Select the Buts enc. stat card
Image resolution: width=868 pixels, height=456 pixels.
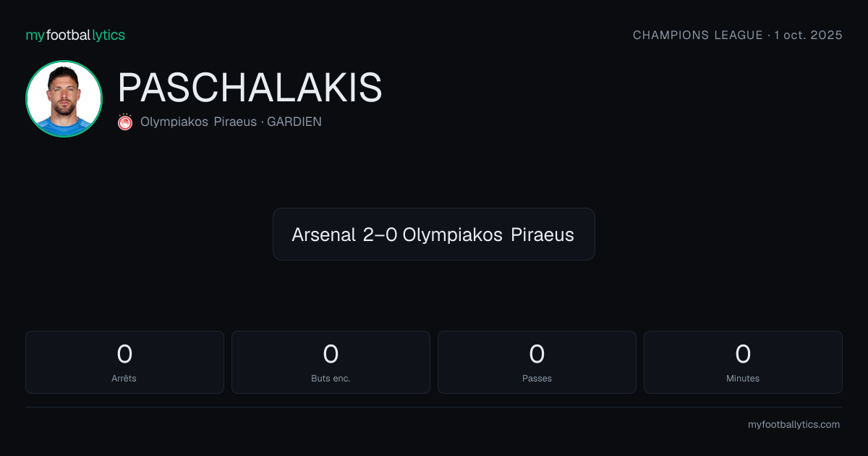[331, 362]
